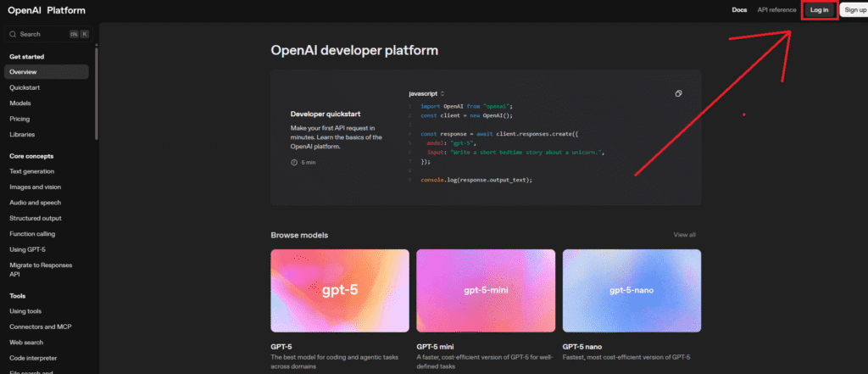Viewport: 868px width, 374px height.
Task: Open Connectors and MCP page
Action: [41, 327]
